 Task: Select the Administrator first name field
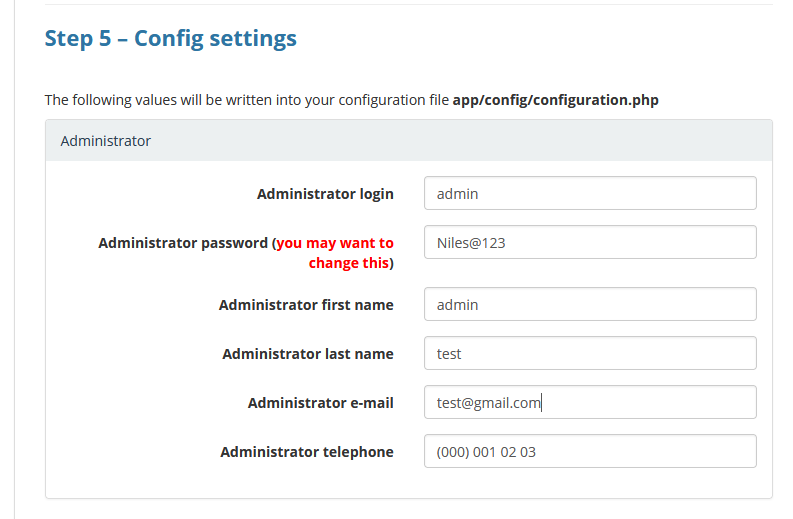pos(590,305)
